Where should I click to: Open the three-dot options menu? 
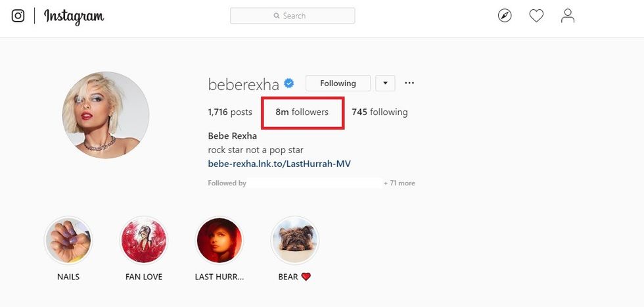[x=409, y=83]
